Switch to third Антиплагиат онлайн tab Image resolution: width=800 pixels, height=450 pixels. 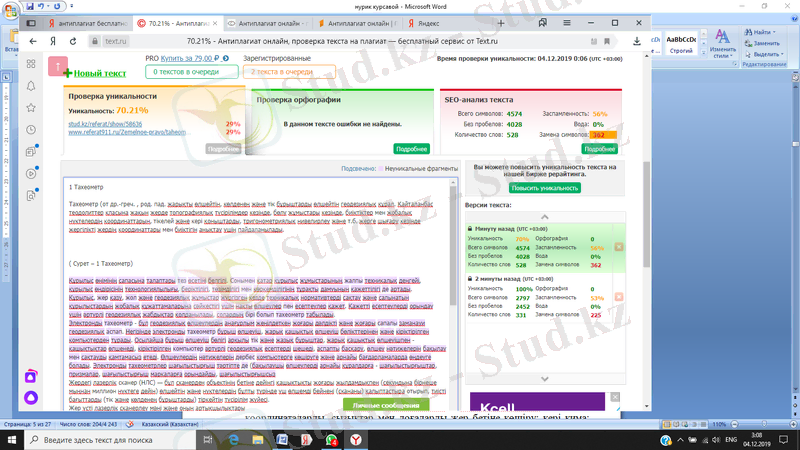tap(268, 23)
